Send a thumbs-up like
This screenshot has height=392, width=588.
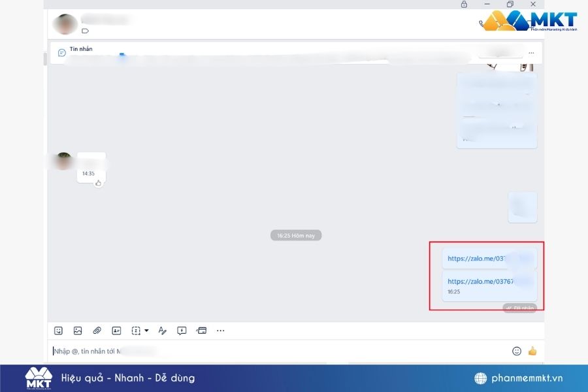pyautogui.click(x=532, y=351)
